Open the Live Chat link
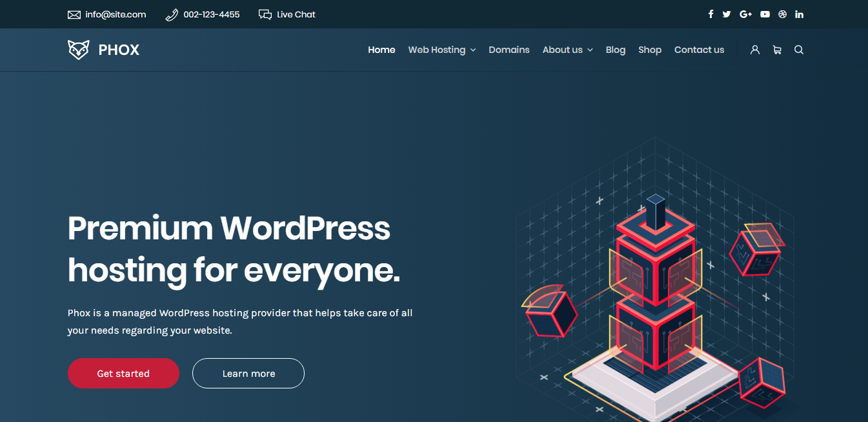This screenshot has height=422, width=868. tap(287, 14)
